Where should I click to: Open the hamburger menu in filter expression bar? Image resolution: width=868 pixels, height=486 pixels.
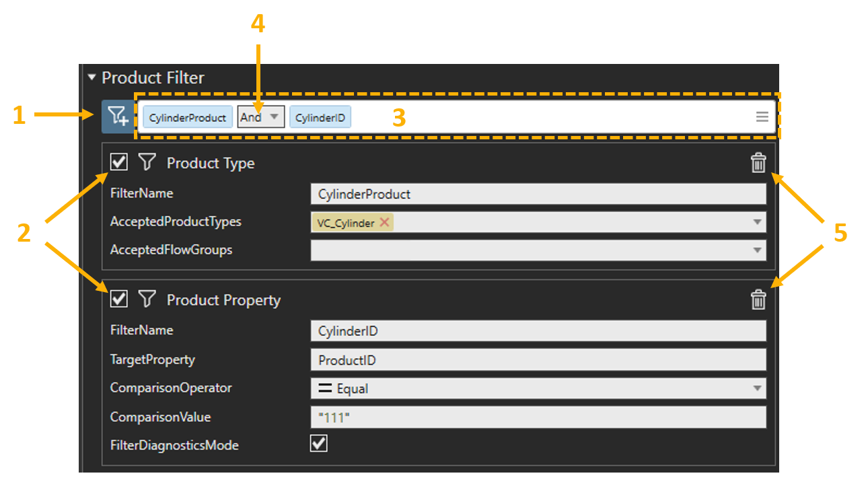tap(762, 117)
